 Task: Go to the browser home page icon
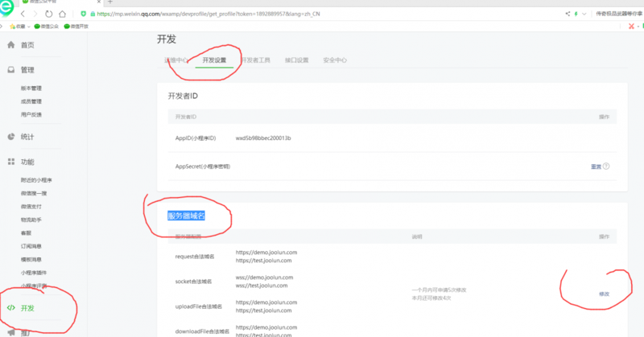coord(63,14)
